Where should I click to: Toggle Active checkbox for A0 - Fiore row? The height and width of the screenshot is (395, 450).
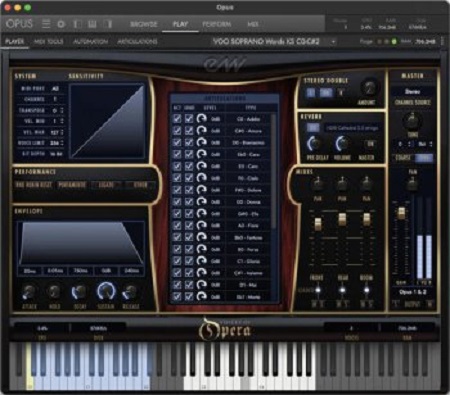177,226
